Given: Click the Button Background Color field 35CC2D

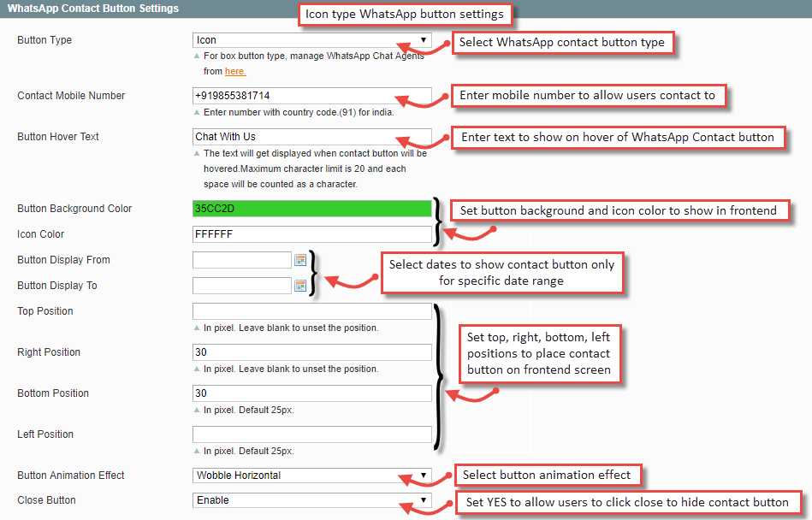Looking at the screenshot, I should click(311, 209).
